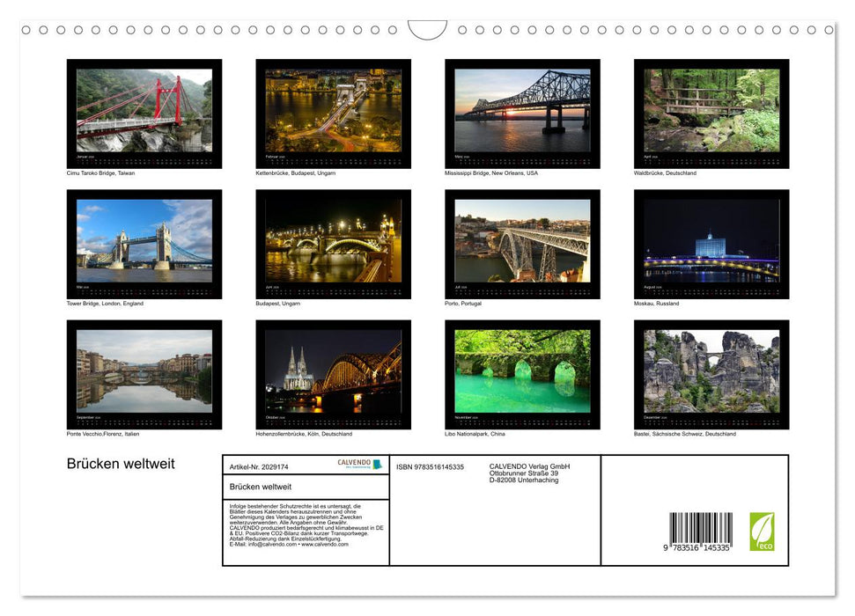Viewport: 855px width, 616px height.
Task: Select the Bastei Sächsische Schweiz image
Action: coord(711,373)
